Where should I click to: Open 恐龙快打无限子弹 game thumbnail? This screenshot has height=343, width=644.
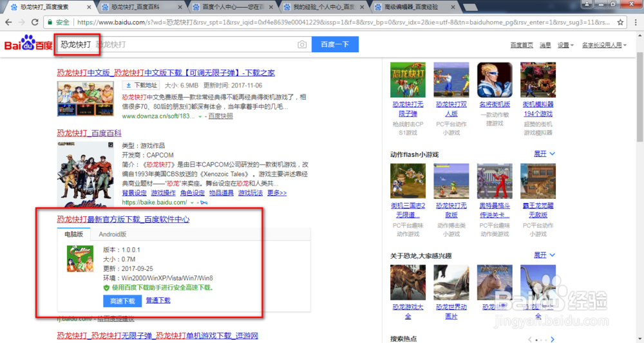(408, 80)
